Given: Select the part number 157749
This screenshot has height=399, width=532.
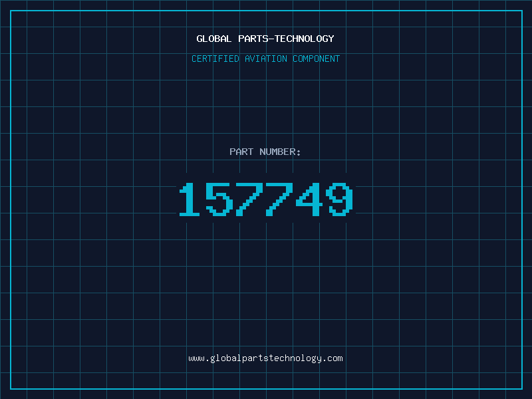Looking at the screenshot, I should [x=266, y=199].
